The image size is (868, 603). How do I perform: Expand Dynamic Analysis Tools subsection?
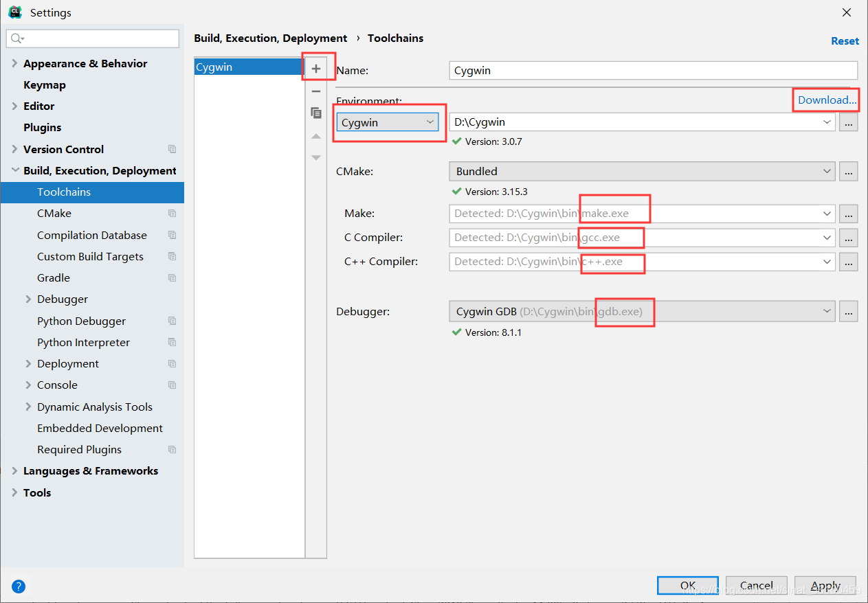click(28, 407)
